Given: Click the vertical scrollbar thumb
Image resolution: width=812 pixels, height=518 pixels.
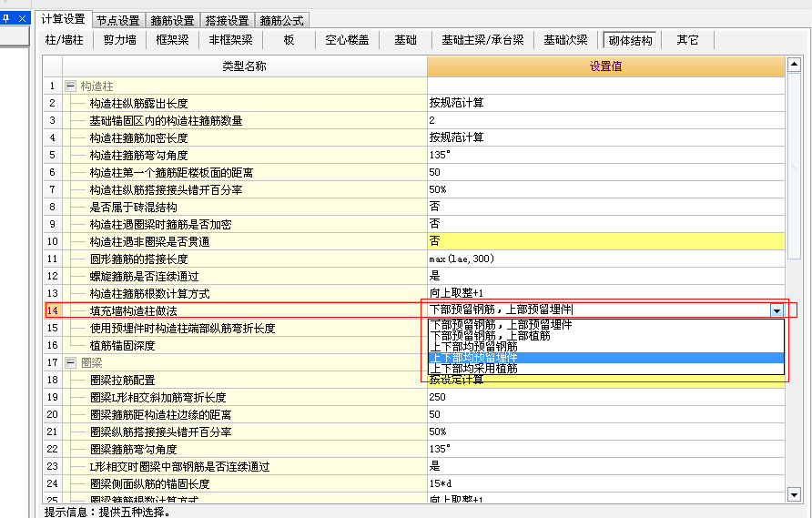Looking at the screenshot, I should pos(794,166).
